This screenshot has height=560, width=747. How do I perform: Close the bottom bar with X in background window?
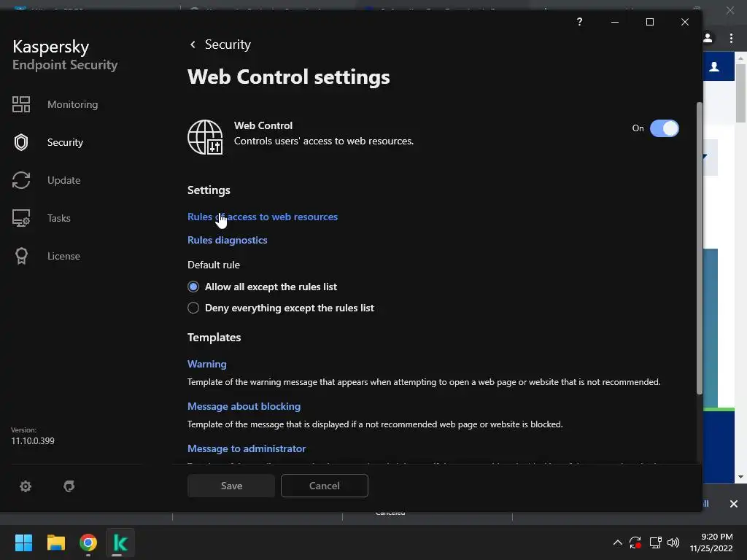[x=734, y=504]
